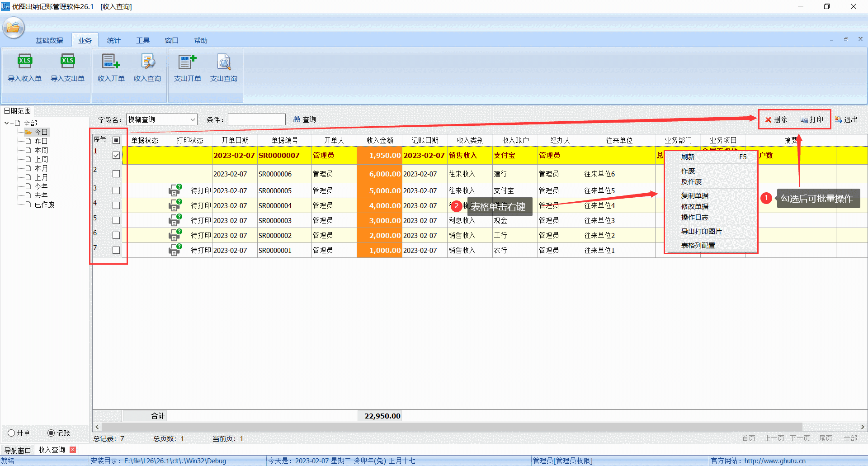This screenshot has height=466, width=868.
Task: Open the 支出查询 ribbon icon
Action: [224, 62]
